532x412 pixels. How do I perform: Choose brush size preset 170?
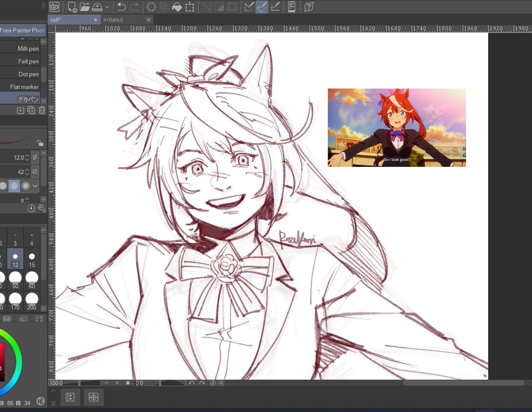click(16, 302)
